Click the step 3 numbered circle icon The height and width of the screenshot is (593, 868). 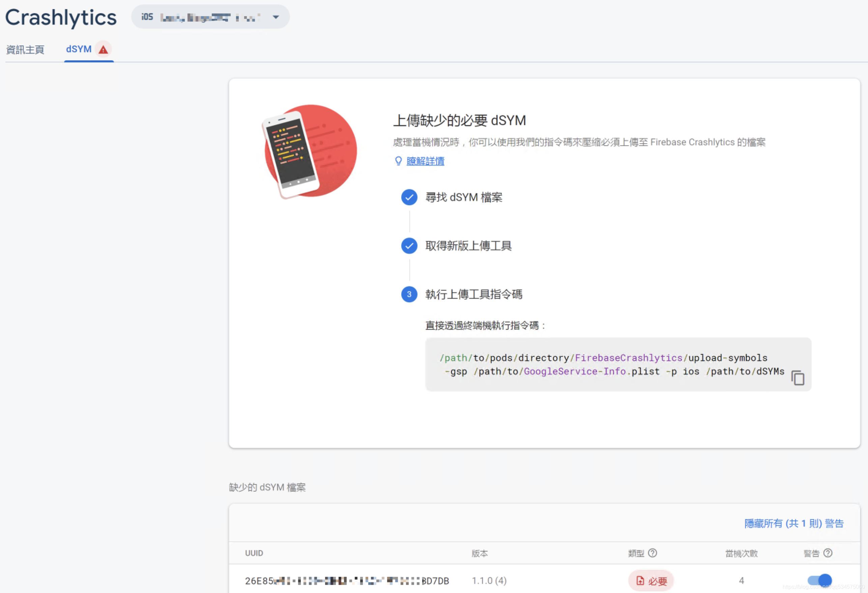(409, 294)
